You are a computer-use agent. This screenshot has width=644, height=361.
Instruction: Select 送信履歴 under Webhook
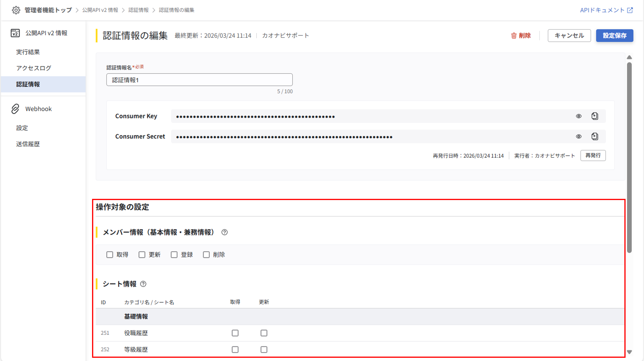(28, 144)
